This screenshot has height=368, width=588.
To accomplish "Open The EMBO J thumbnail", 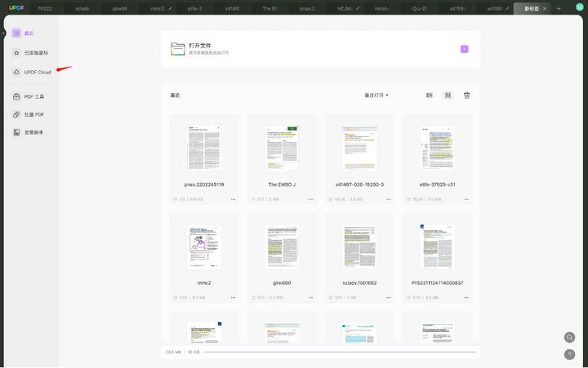I will click(x=282, y=148).
